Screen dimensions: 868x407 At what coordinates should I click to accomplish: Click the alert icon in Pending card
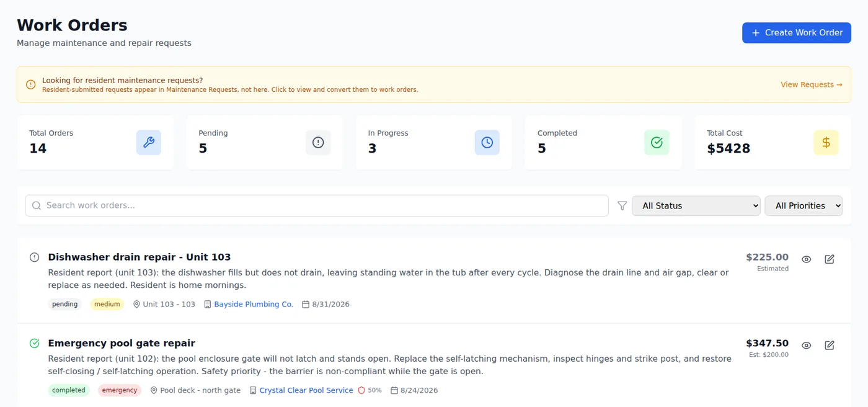coord(318,143)
